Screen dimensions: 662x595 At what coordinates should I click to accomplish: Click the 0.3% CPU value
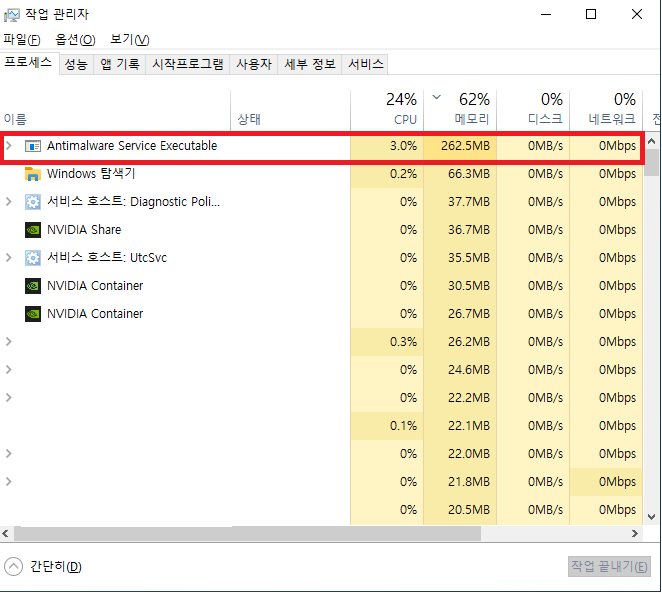pyautogui.click(x=403, y=342)
